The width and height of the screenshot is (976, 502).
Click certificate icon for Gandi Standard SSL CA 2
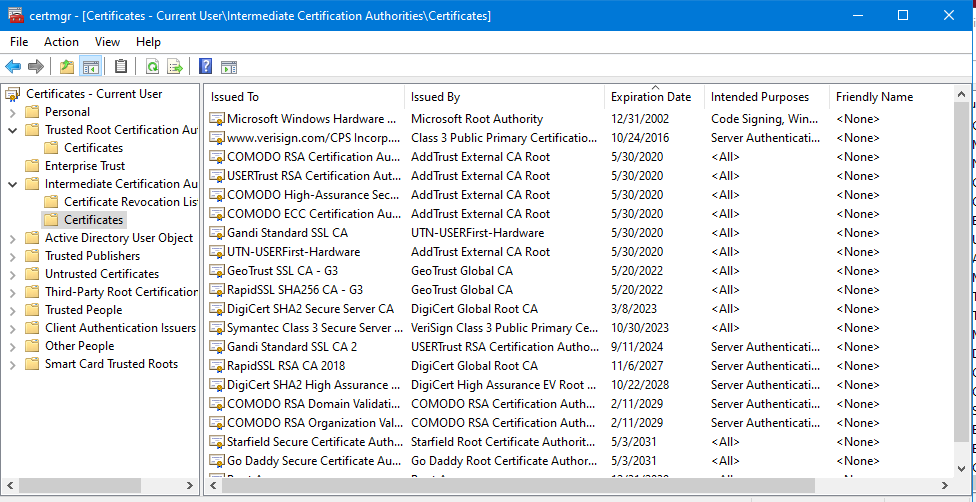217,347
